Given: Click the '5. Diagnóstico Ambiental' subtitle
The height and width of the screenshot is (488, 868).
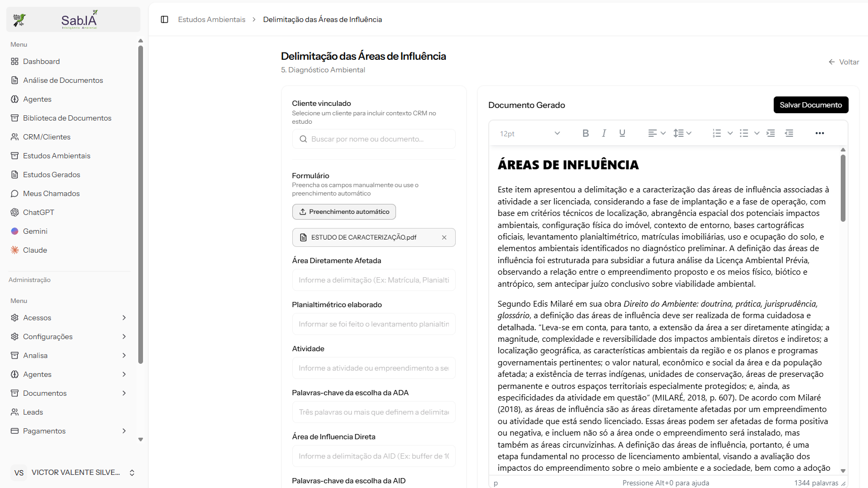Looking at the screenshot, I should 323,70.
